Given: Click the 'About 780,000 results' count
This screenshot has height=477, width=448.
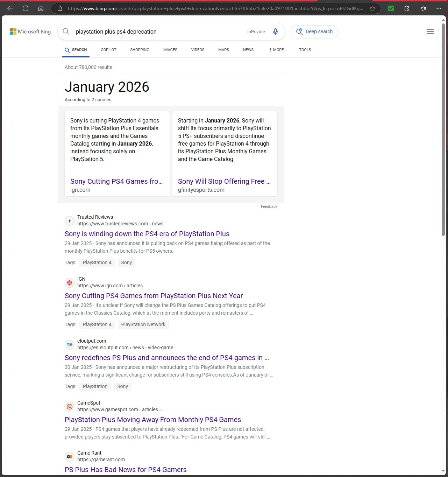Looking at the screenshot, I should pos(88,67).
